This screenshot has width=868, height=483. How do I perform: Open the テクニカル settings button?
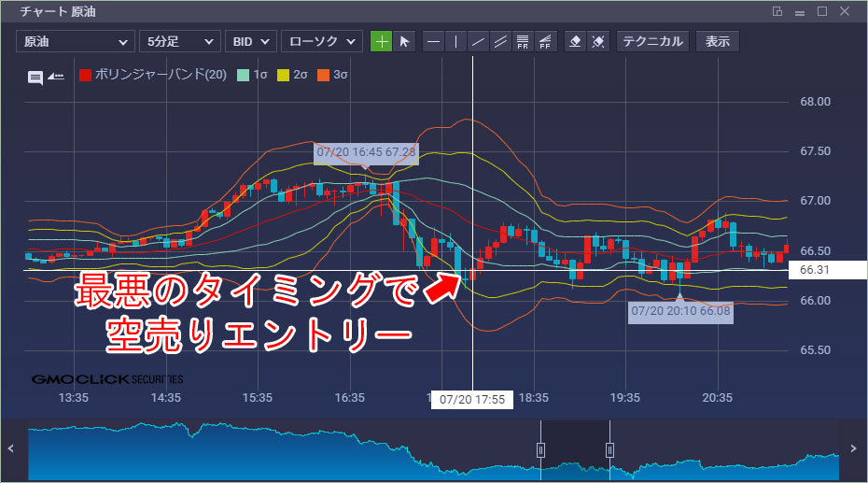[x=652, y=41]
